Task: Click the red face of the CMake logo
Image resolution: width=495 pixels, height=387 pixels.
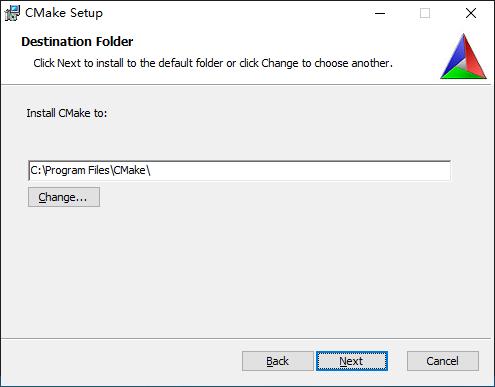Action: (x=474, y=55)
